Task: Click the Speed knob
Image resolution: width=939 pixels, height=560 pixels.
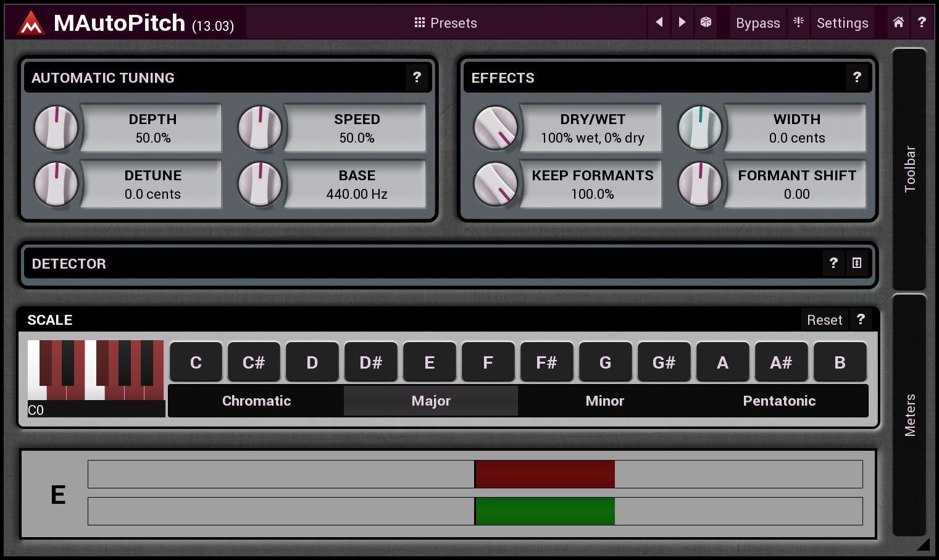Action: (x=260, y=128)
